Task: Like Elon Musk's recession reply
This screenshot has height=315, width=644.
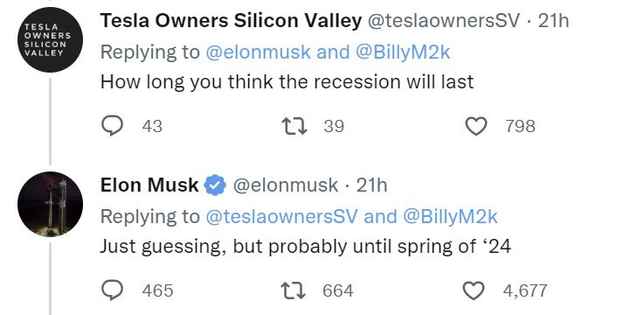Action: tap(474, 290)
